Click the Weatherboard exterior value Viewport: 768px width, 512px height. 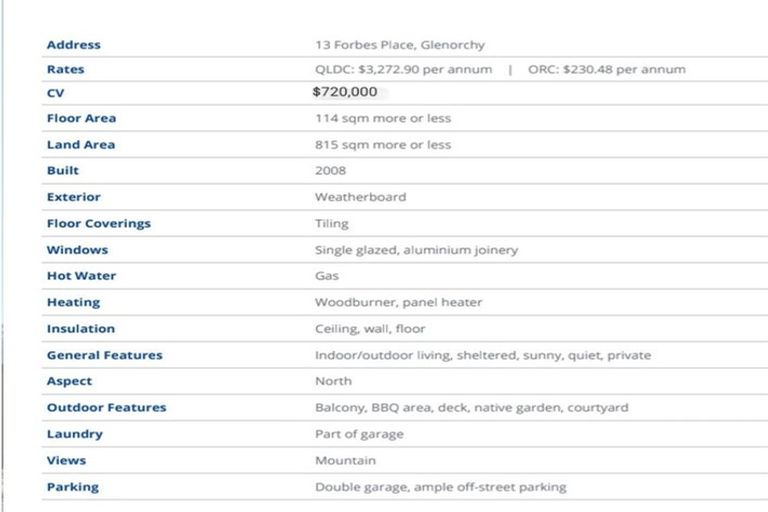pyautogui.click(x=360, y=197)
